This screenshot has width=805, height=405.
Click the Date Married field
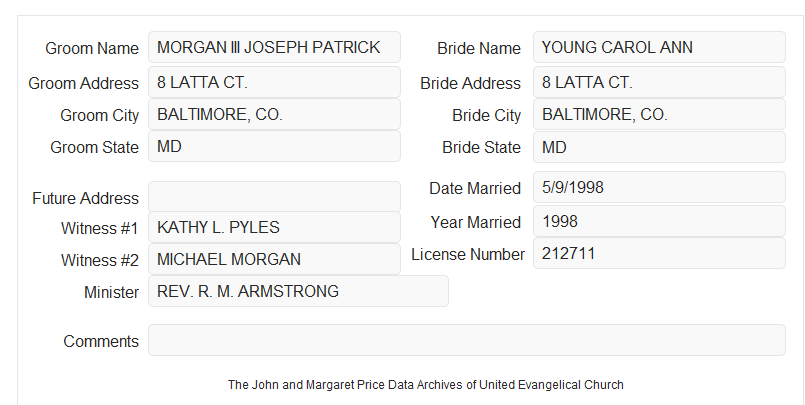[x=659, y=187]
